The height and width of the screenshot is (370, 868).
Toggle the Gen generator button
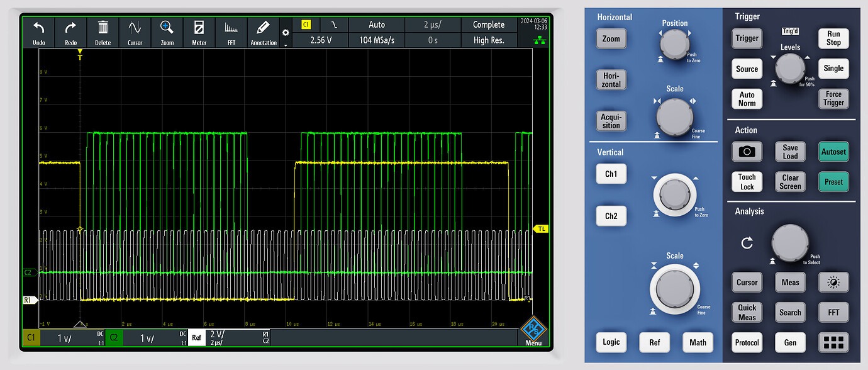(790, 342)
